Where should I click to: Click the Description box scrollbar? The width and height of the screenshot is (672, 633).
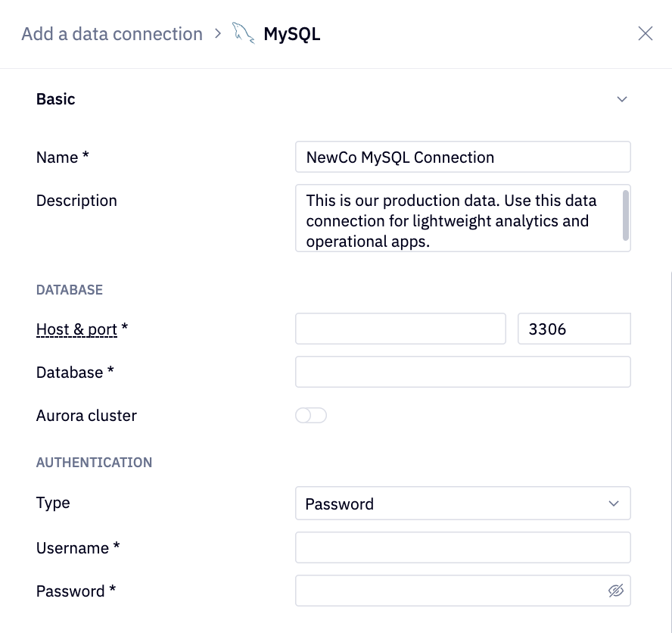pos(626,214)
